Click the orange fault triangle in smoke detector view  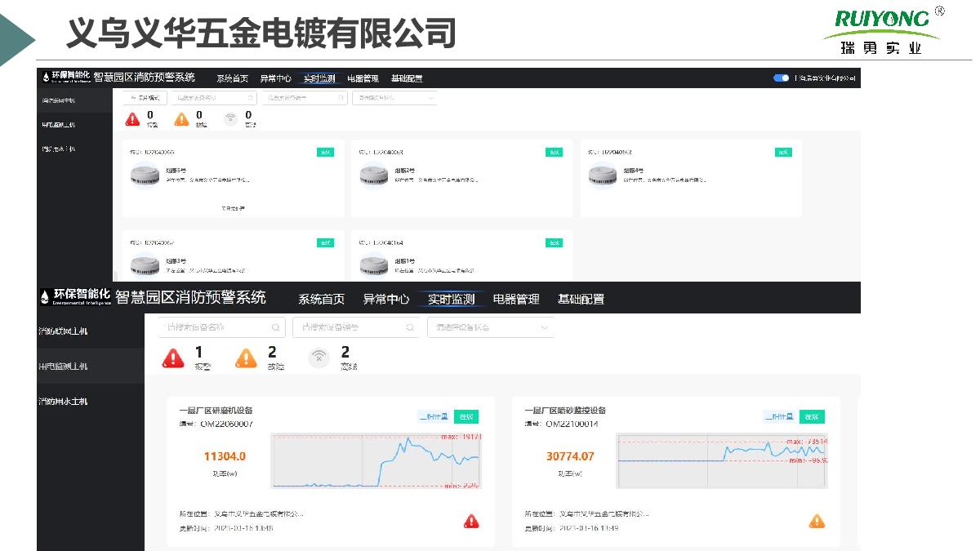tap(182, 119)
